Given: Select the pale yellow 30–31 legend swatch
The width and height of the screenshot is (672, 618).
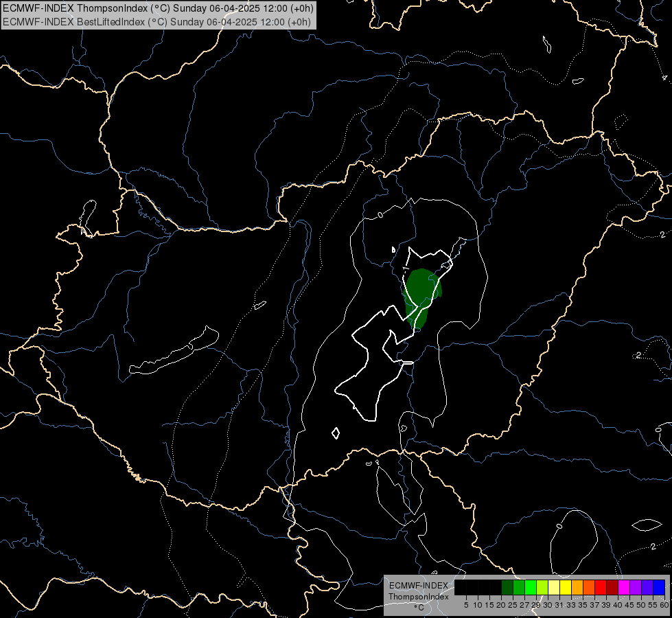Looking at the screenshot, I should [554, 587].
